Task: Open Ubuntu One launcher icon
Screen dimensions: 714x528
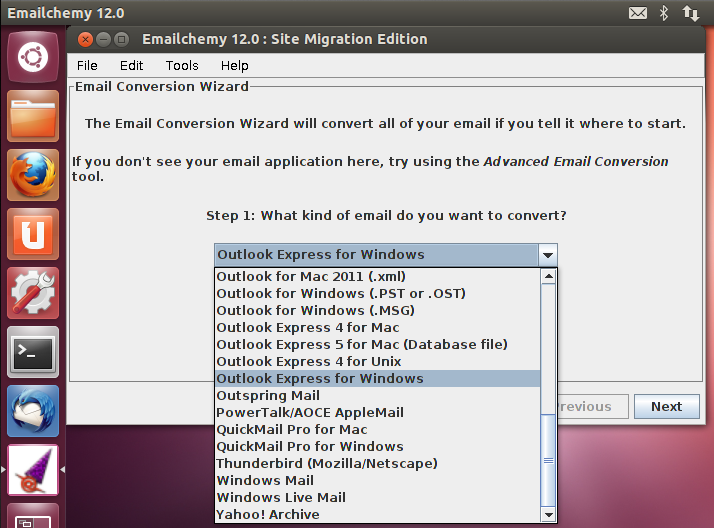Action: point(33,234)
